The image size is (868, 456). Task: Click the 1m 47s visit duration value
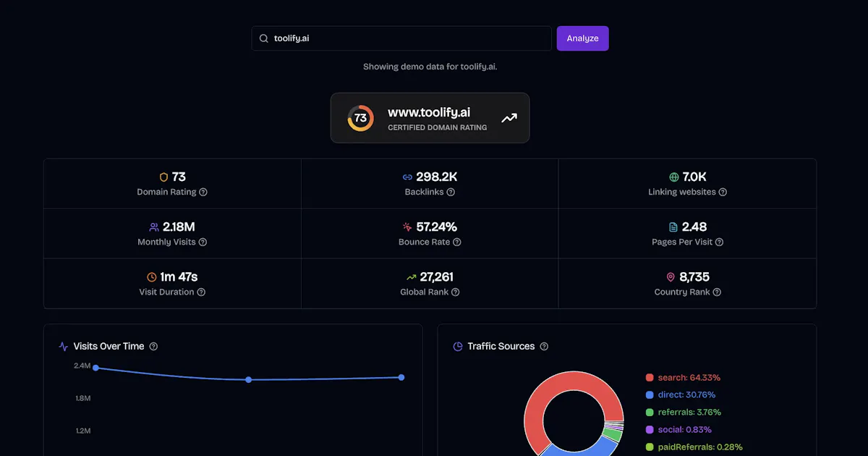pos(179,276)
